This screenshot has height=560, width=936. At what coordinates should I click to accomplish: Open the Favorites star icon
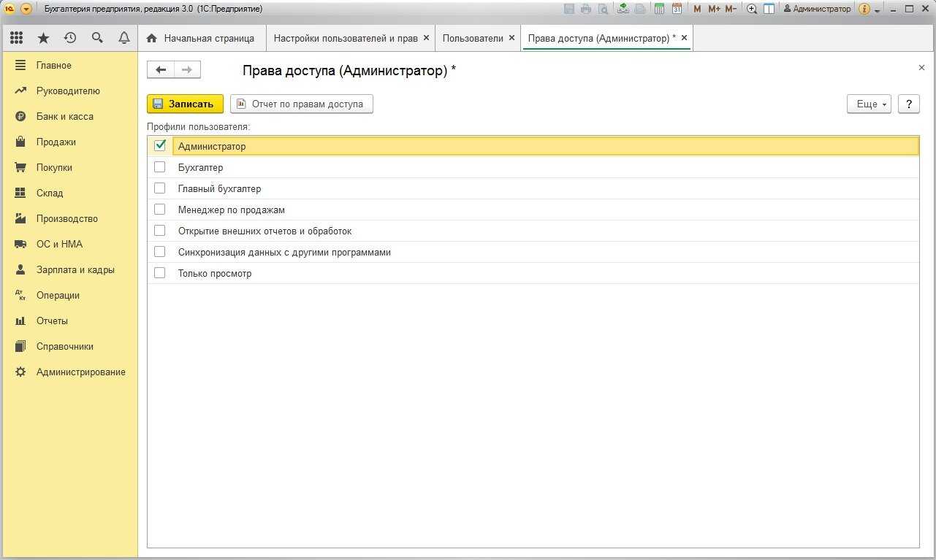[x=43, y=38]
